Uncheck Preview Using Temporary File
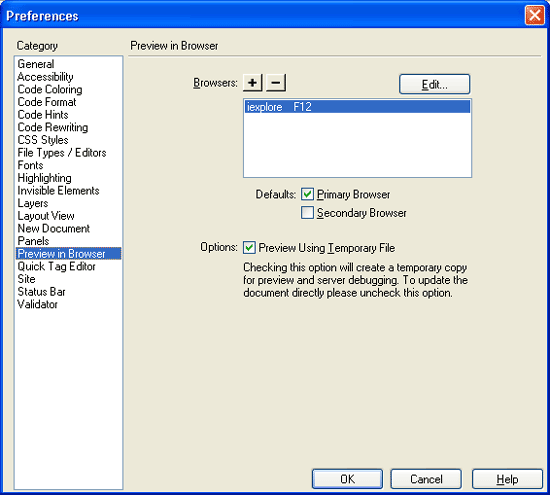The image size is (550, 495). 249,248
